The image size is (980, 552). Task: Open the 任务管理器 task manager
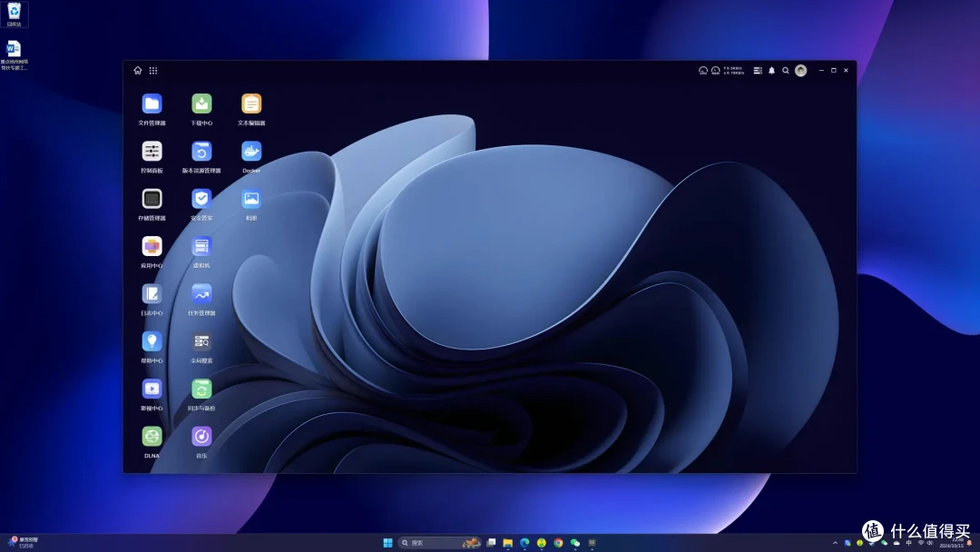pos(201,294)
